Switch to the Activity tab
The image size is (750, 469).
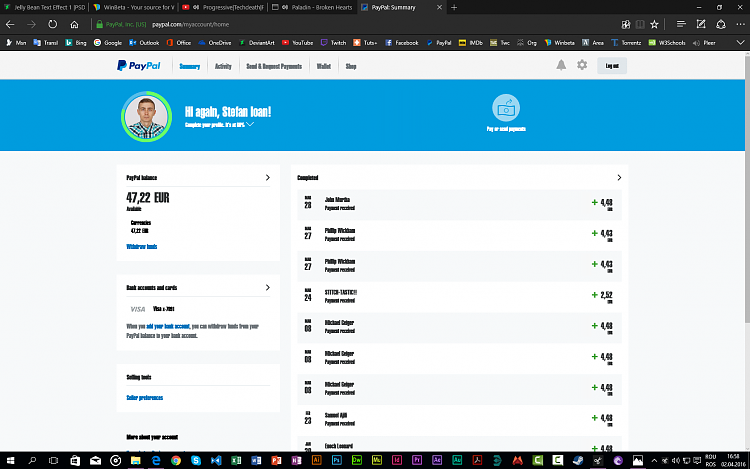(x=223, y=66)
